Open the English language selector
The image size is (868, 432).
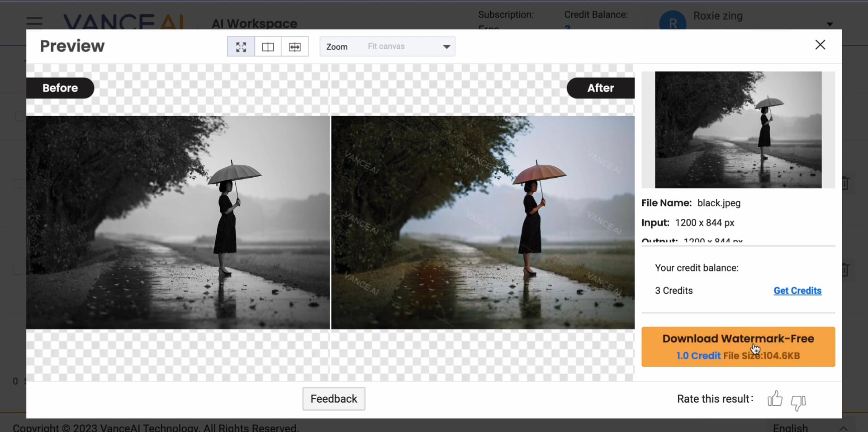[x=810, y=427]
